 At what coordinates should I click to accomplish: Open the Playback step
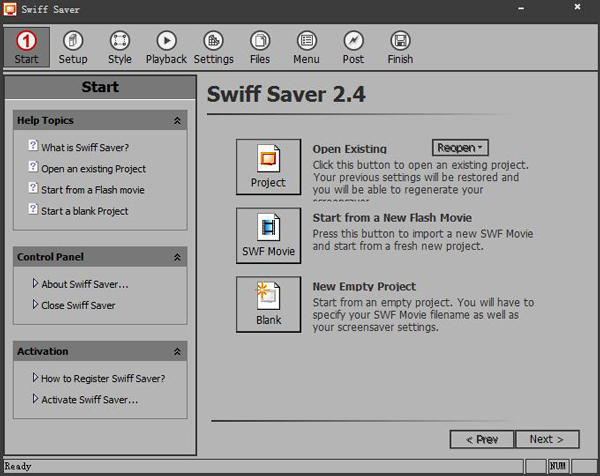166,47
